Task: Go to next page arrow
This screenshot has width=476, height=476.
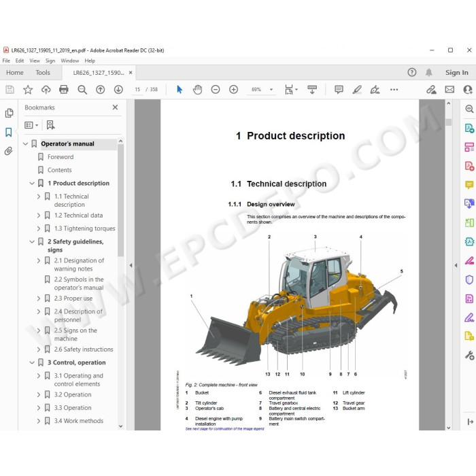Action: (118, 90)
